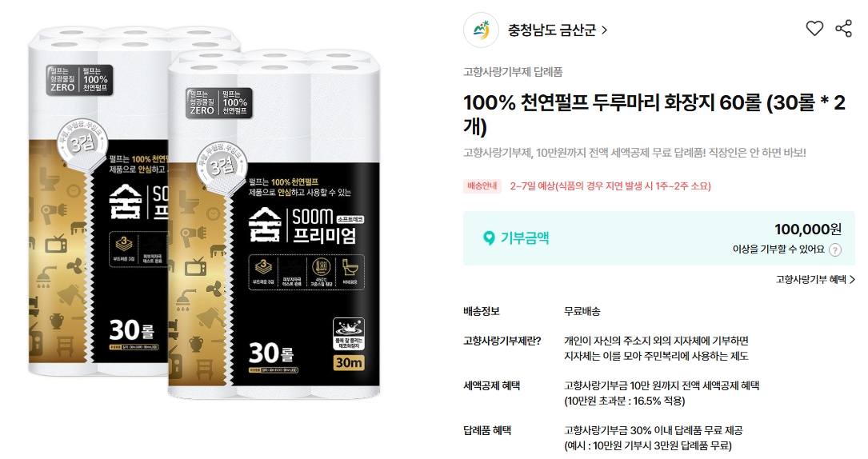Open the share icon menu
Viewport: 868px width, 459px height.
click(x=843, y=28)
